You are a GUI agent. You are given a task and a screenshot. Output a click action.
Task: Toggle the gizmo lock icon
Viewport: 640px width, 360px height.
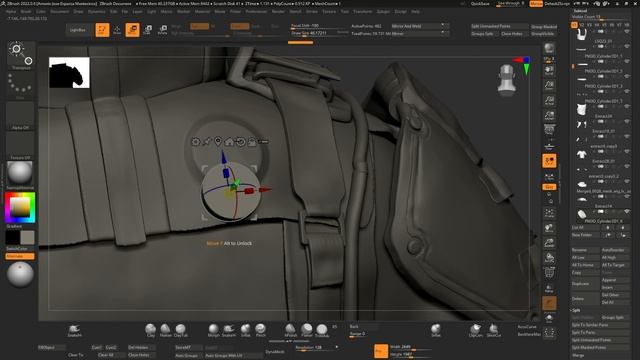point(252,142)
